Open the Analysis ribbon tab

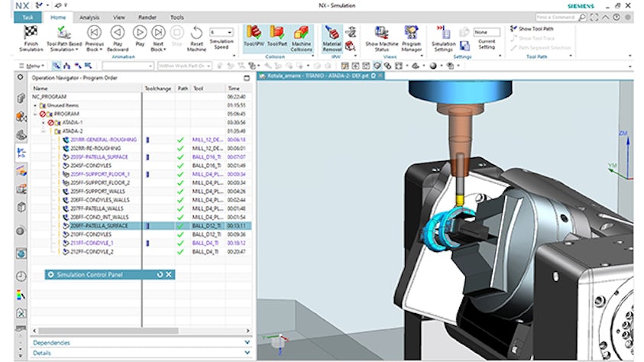89,18
